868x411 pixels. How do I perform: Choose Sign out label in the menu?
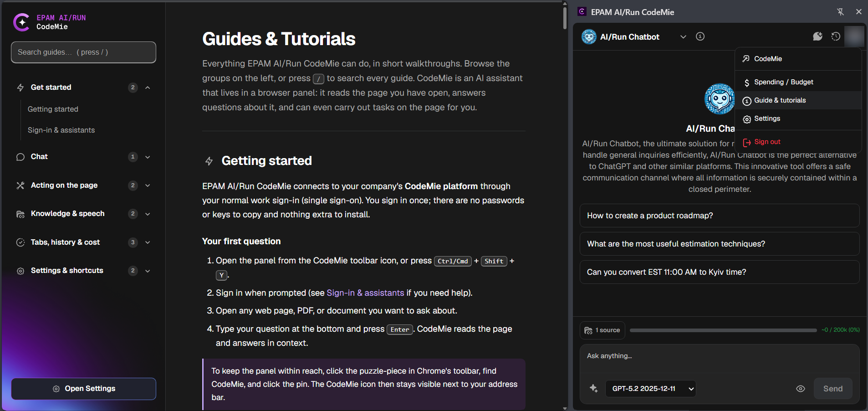tap(767, 142)
